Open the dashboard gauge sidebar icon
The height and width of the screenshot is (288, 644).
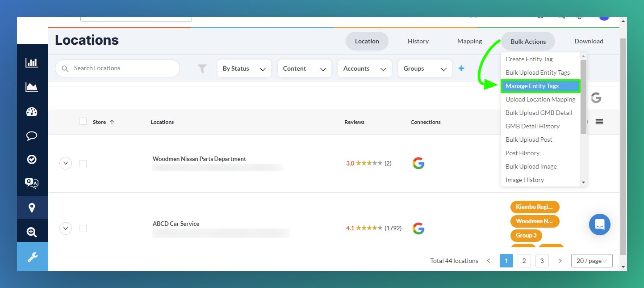[32, 111]
